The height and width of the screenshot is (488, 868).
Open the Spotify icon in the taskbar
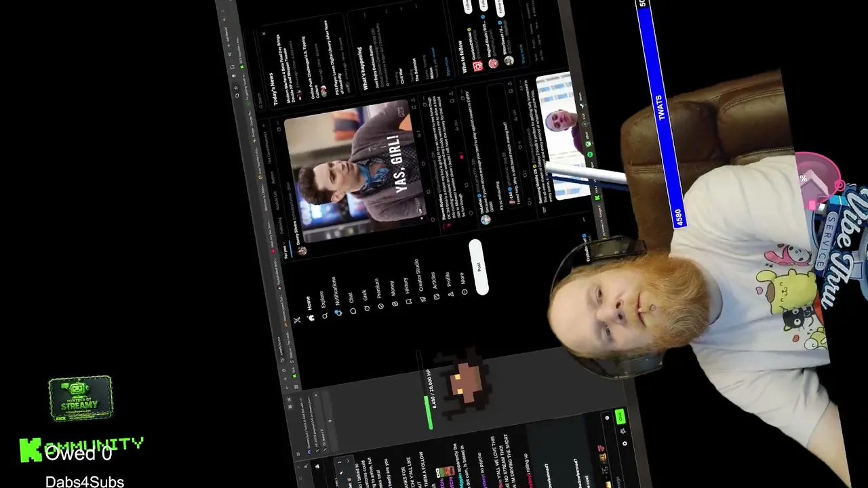(x=590, y=155)
